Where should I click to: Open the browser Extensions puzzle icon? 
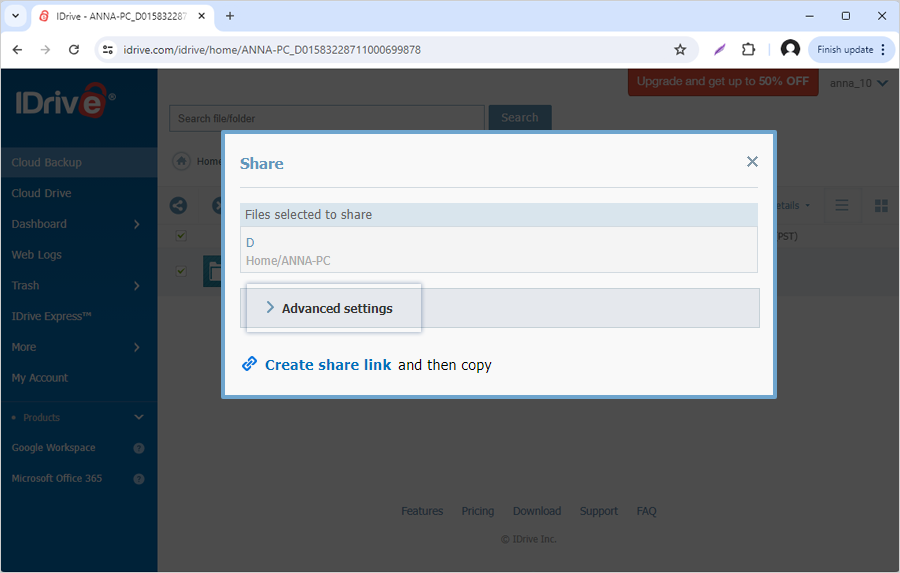pyautogui.click(x=748, y=49)
